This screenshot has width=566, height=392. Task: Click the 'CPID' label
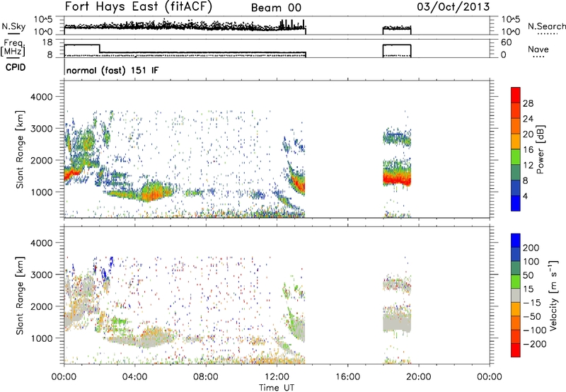[x=15, y=67]
